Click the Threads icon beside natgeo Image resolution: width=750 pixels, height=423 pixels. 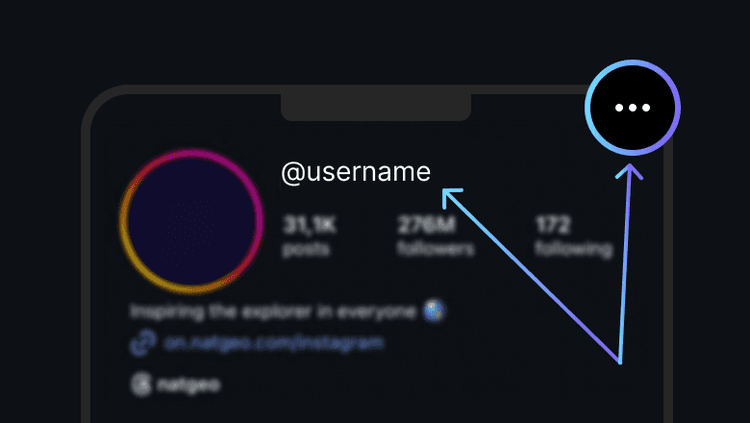click(x=141, y=382)
